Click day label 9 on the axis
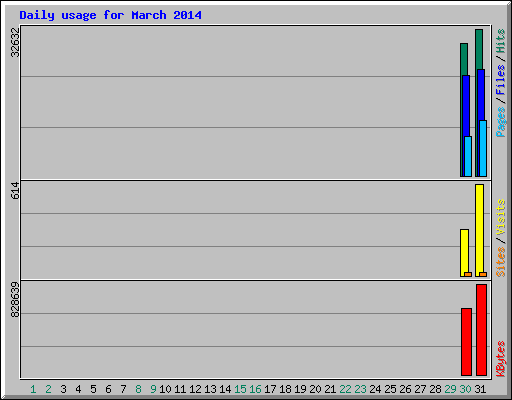This screenshot has height=400, width=512. tap(153, 389)
